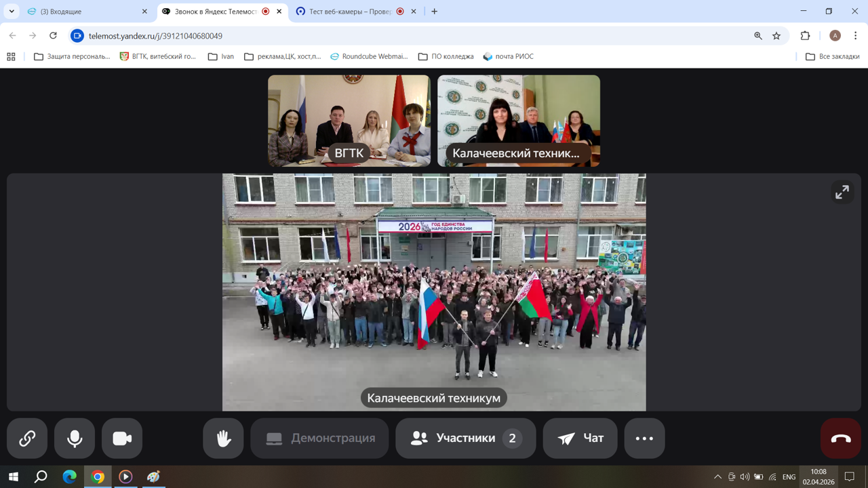Select the Калачеевский техникум small video tile
The width and height of the screenshot is (868, 488).
coord(518,121)
